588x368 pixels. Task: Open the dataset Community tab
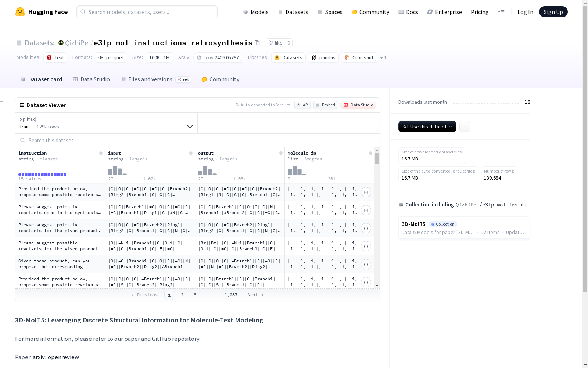click(x=220, y=79)
